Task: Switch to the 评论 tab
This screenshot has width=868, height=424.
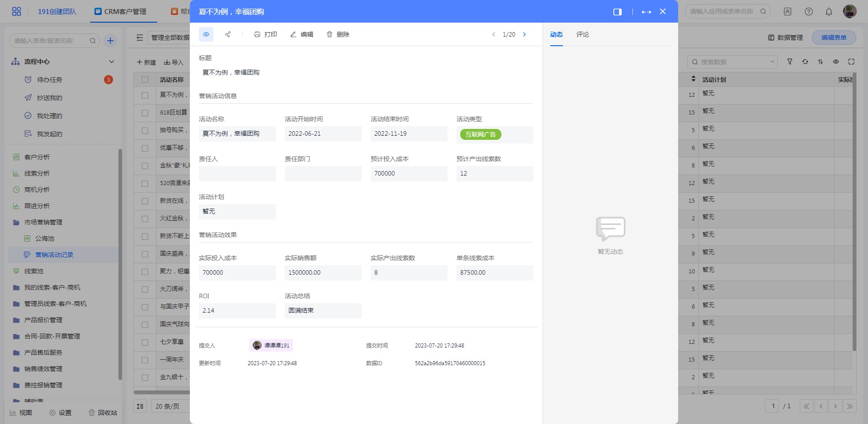Action: [x=582, y=34]
